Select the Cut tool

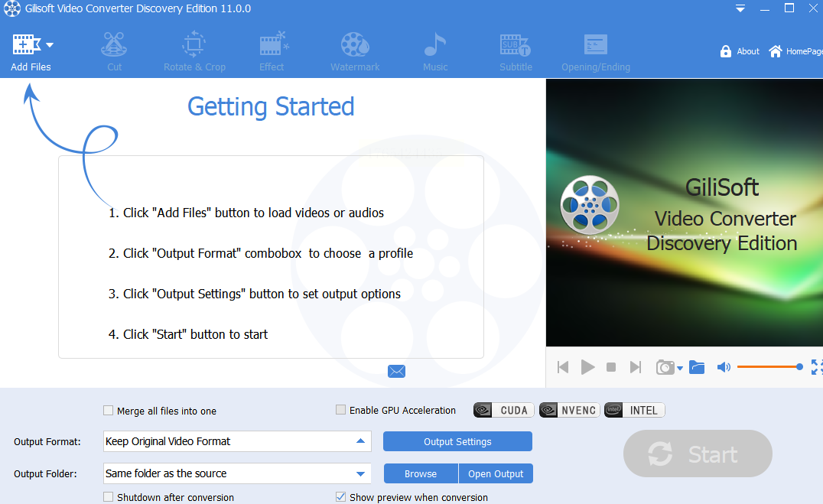point(114,51)
